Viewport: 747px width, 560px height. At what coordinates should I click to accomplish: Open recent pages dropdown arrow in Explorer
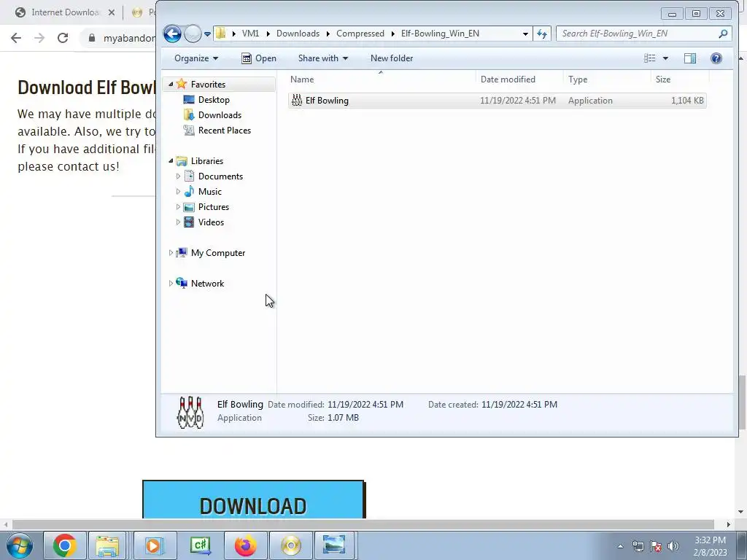pos(207,34)
